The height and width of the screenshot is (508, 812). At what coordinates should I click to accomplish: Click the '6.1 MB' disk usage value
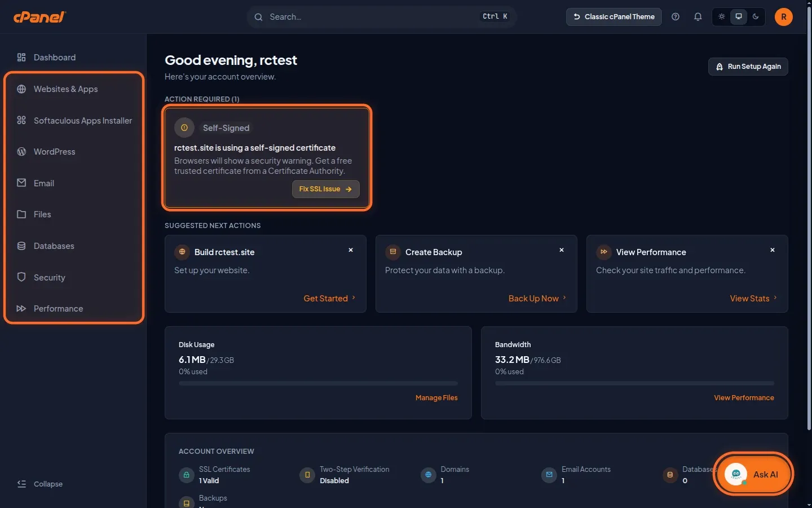point(192,360)
